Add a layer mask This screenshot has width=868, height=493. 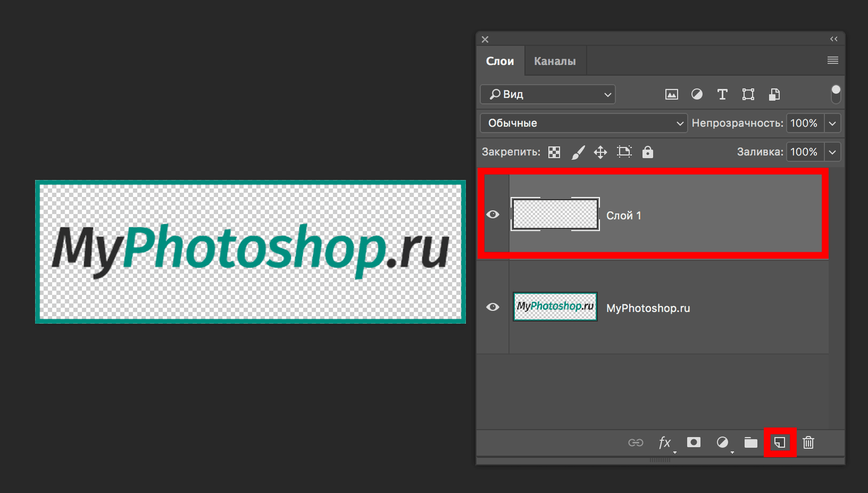pyautogui.click(x=694, y=443)
